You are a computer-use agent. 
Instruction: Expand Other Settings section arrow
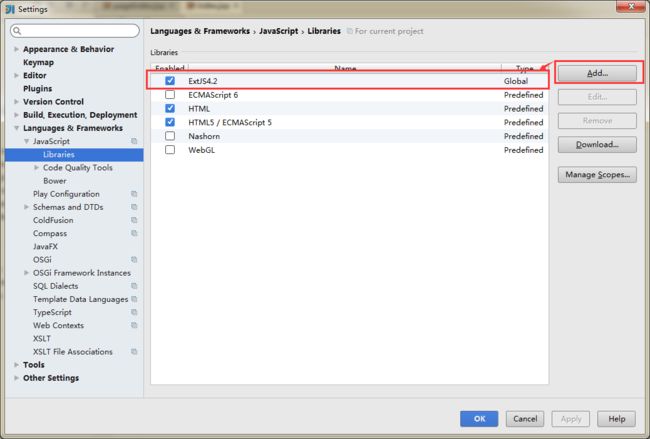pos(17,378)
